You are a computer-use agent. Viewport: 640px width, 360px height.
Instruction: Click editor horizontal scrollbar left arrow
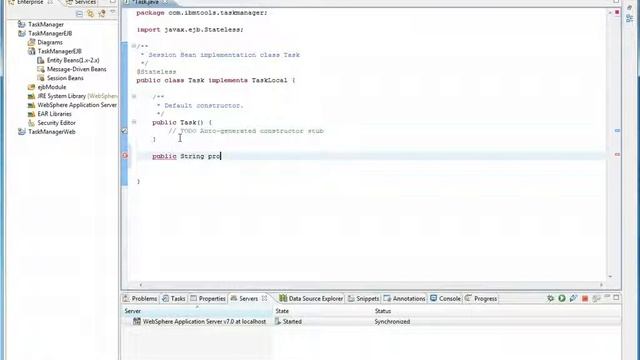click(x=141, y=285)
